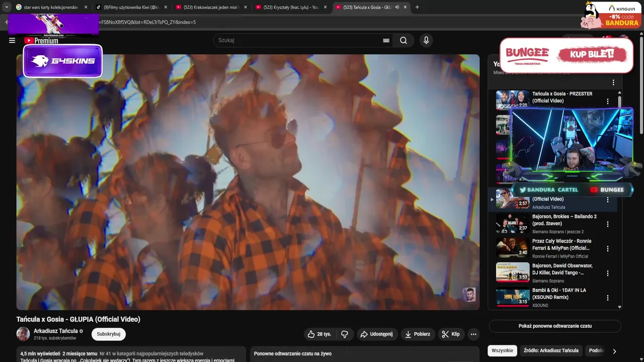This screenshot has width=644, height=362.
Task: Open options for the PRZESTER playlist video
Action: click(608, 101)
